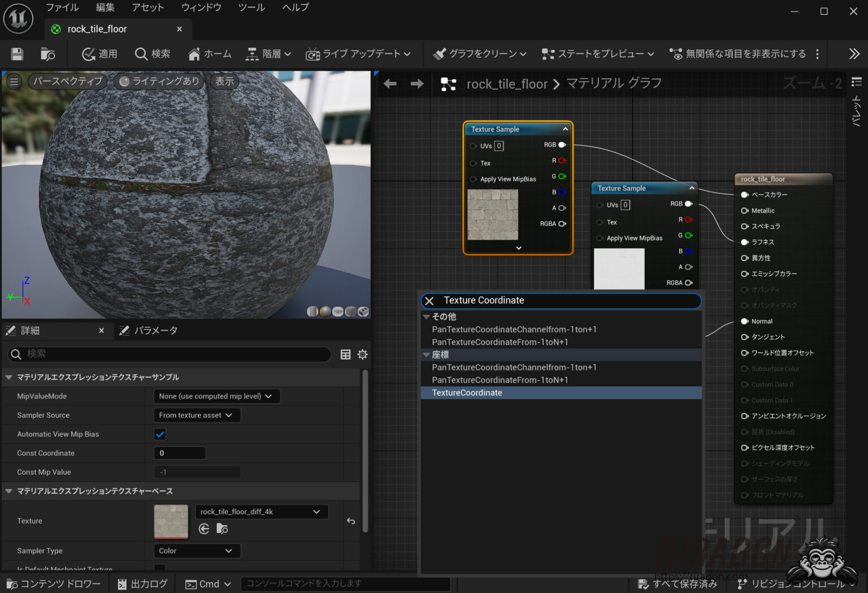Viewport: 868px width, 593px height.
Task: Open the Sampler Type Color dropdown
Action: (x=197, y=551)
